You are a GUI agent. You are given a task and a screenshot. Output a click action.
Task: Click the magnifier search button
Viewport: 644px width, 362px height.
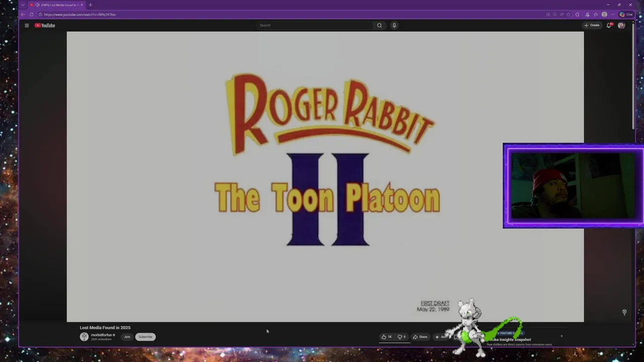(379, 25)
